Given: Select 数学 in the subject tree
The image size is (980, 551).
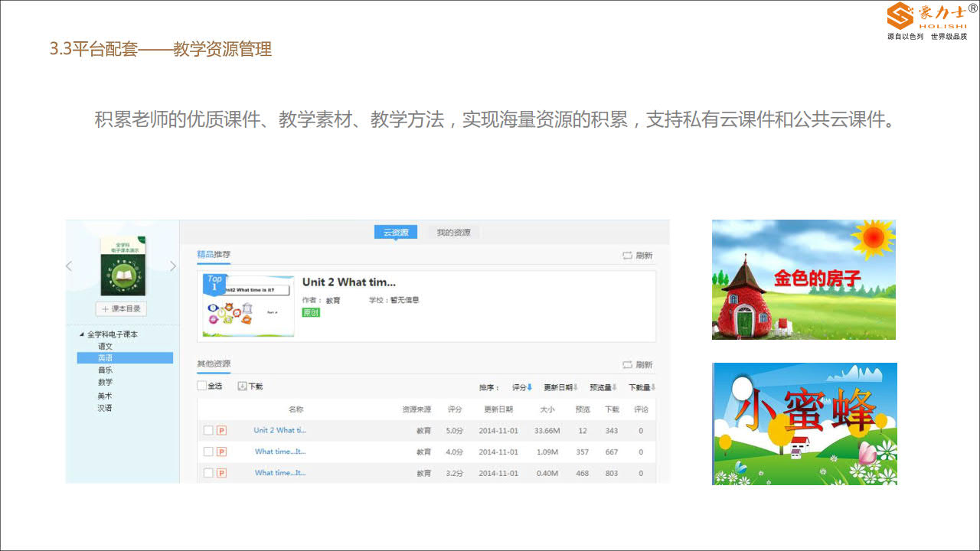Looking at the screenshot, I should 105,382.
